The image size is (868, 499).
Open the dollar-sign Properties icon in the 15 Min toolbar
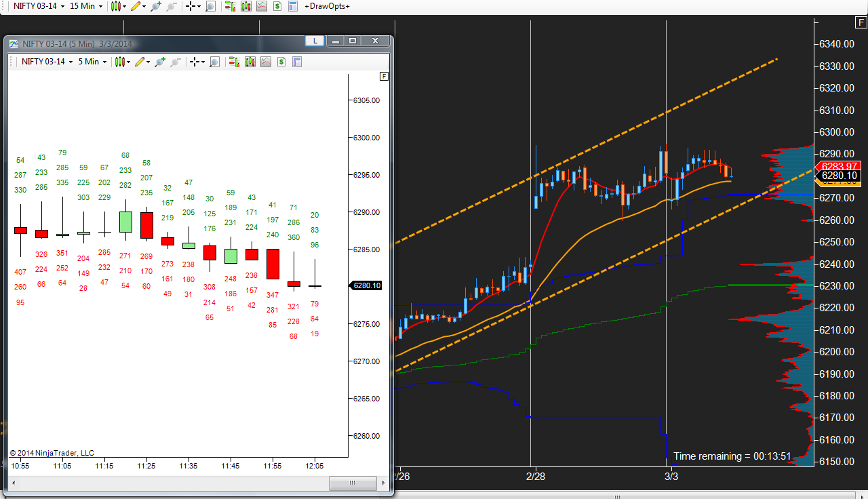277,6
